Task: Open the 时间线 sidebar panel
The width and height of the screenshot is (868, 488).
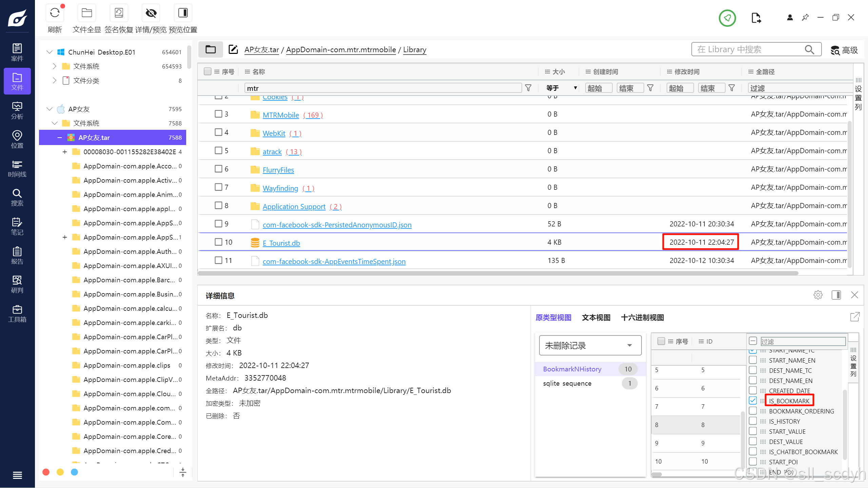Action: pos(17,168)
